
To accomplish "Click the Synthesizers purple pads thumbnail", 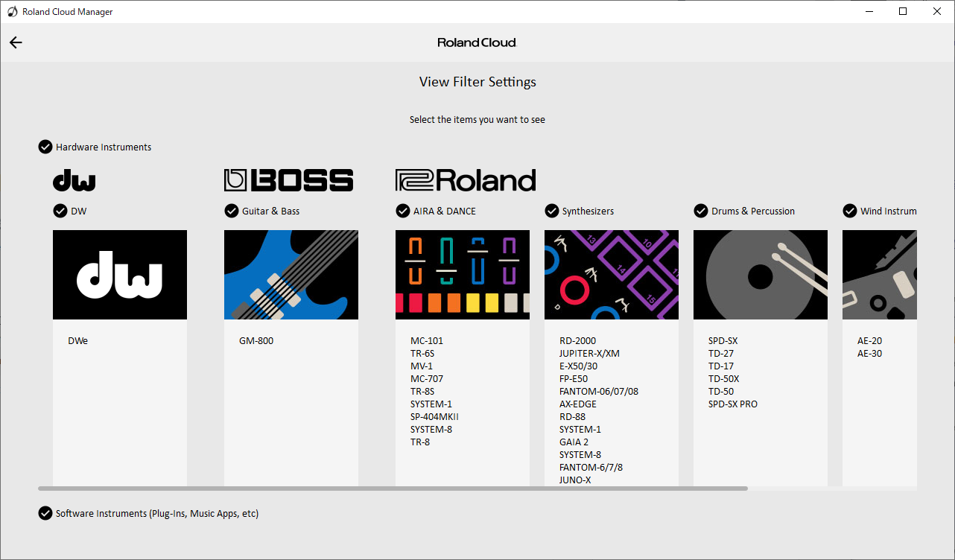I will [612, 275].
